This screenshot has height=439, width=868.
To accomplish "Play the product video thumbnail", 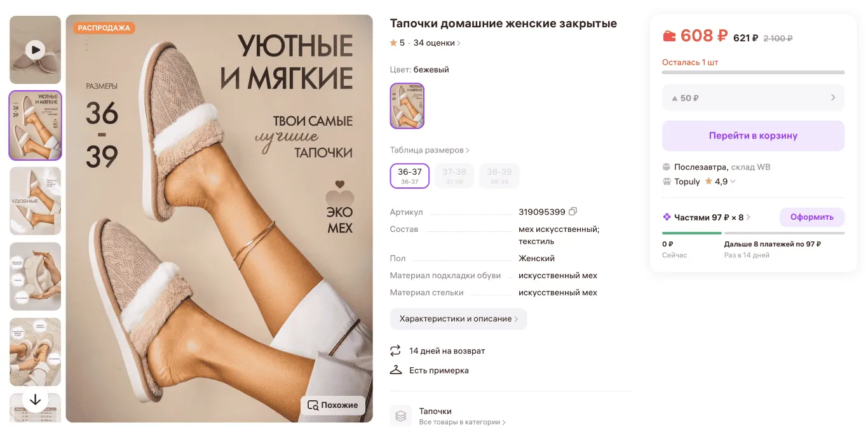I will (36, 50).
